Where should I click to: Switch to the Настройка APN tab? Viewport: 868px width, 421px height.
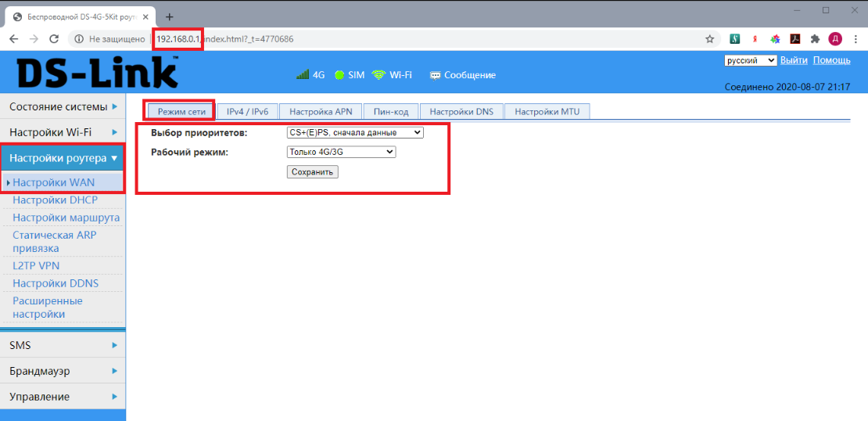click(321, 112)
